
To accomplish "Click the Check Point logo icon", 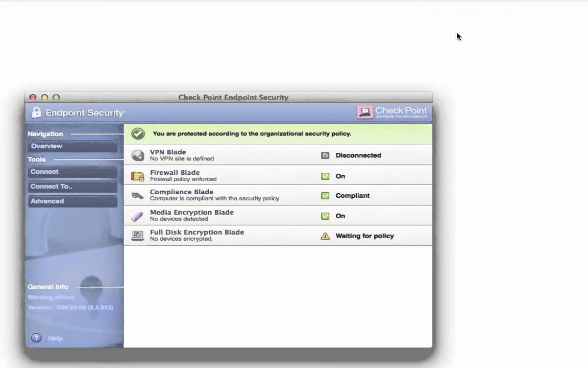I will pyautogui.click(x=365, y=112).
